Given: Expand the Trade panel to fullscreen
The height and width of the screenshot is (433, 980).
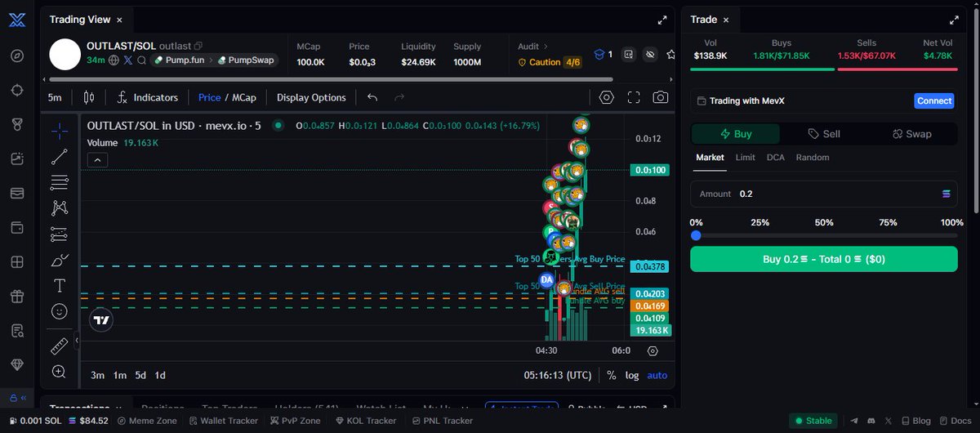Looking at the screenshot, I should 953,20.
